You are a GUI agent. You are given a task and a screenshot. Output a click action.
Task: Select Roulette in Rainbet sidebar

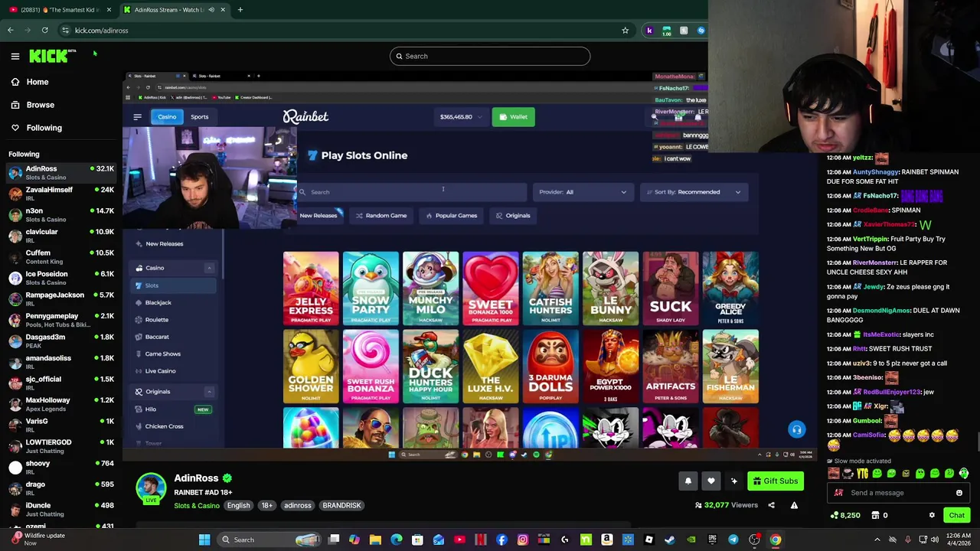point(156,320)
